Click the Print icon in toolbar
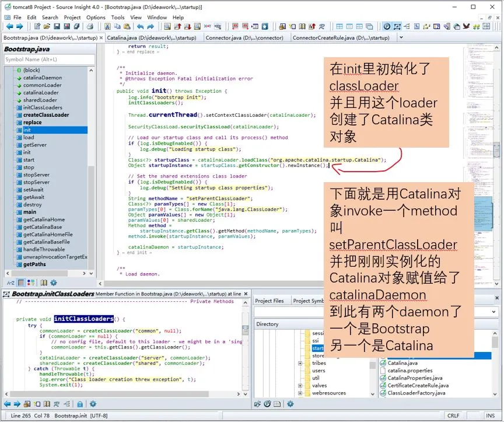The image size is (504, 422). pyautogui.click(x=90, y=26)
